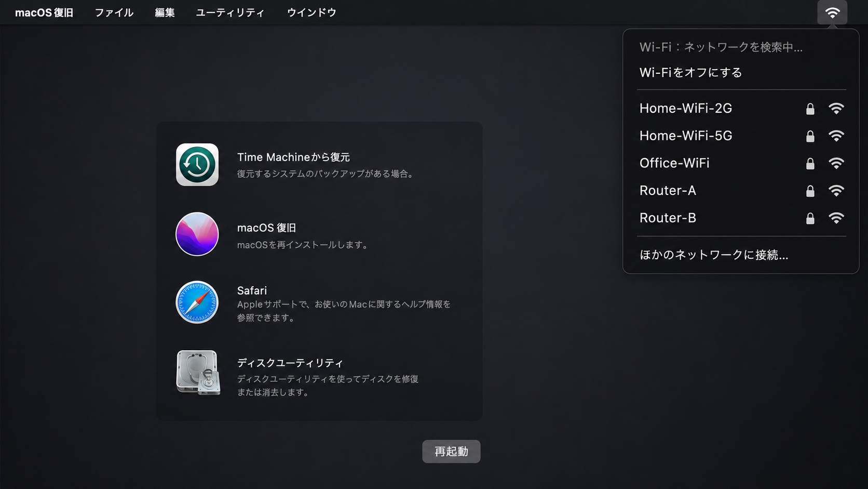Open the ウインドウ menu
The image size is (868, 489).
(x=311, y=12)
